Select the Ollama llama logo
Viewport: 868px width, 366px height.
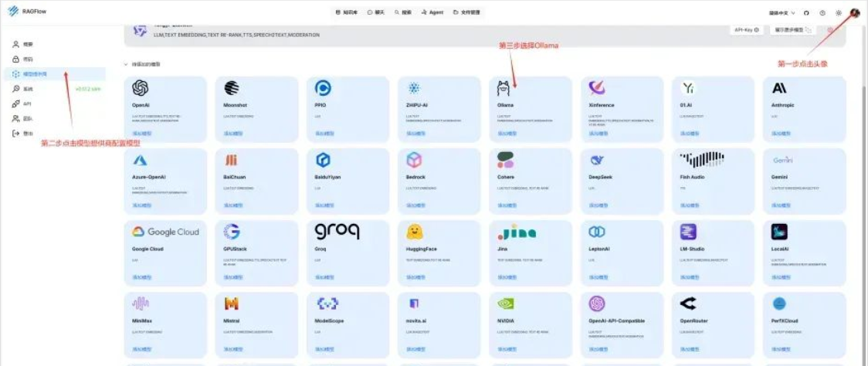[504, 88]
